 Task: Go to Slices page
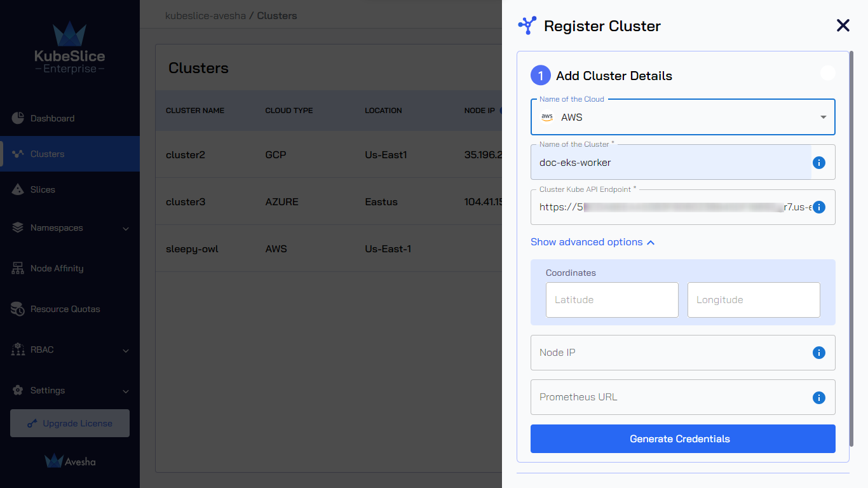click(x=70, y=189)
